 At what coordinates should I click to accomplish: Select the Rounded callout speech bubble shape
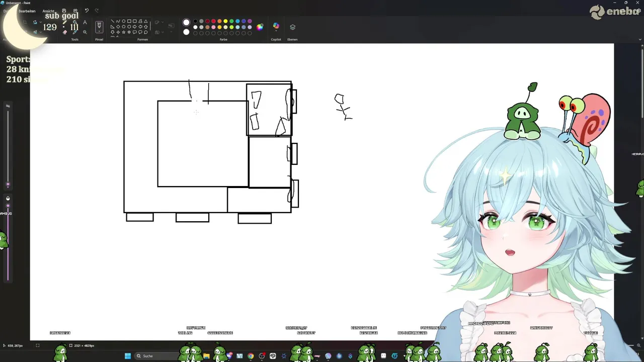(134, 32)
